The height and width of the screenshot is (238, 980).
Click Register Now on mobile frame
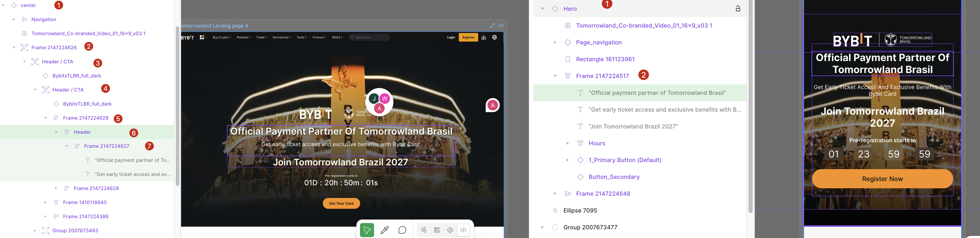[x=882, y=179]
